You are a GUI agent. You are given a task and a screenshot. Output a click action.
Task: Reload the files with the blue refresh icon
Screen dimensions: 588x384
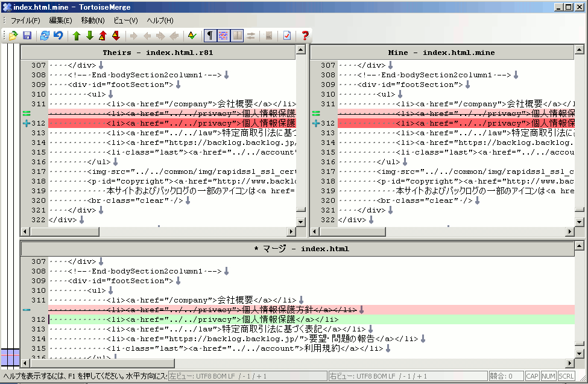tap(45, 36)
